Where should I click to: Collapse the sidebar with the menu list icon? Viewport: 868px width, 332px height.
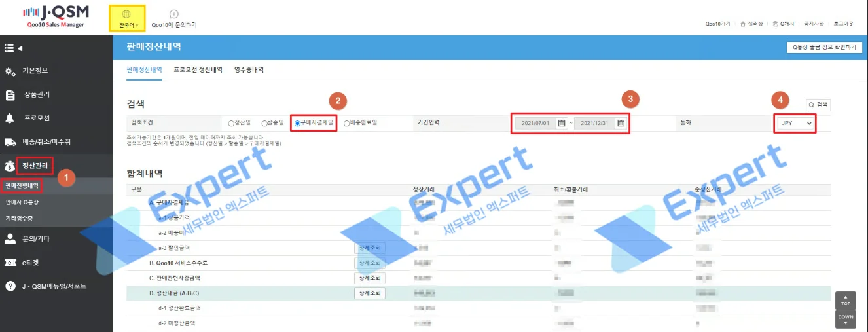pos(12,48)
